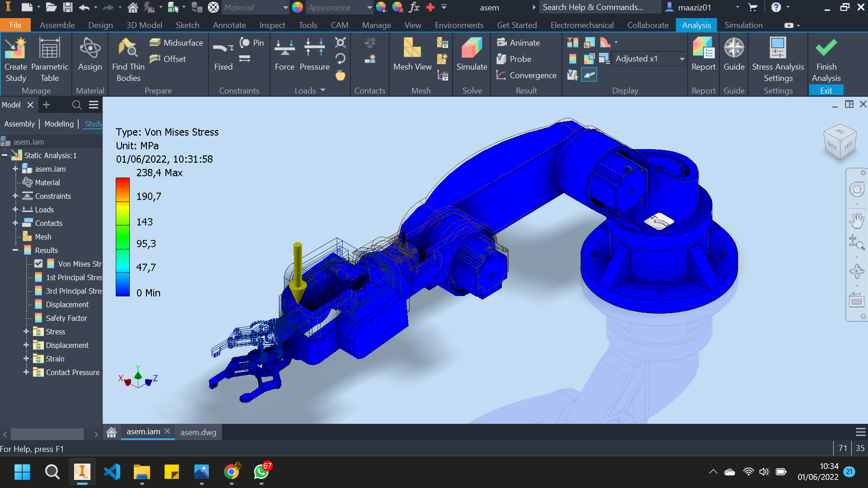
Task: Click the Create Study icon
Action: (x=16, y=60)
